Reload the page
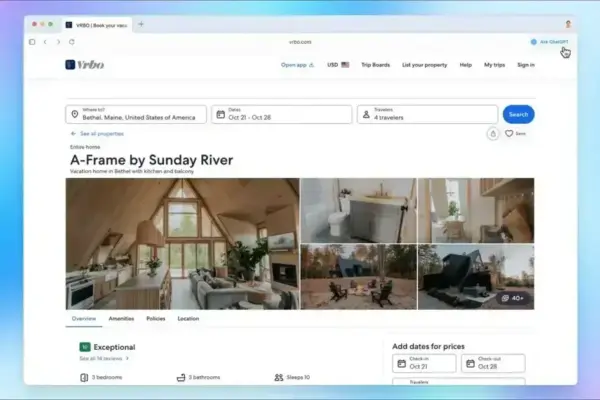Viewport: 600px width, 400px height. (72, 42)
